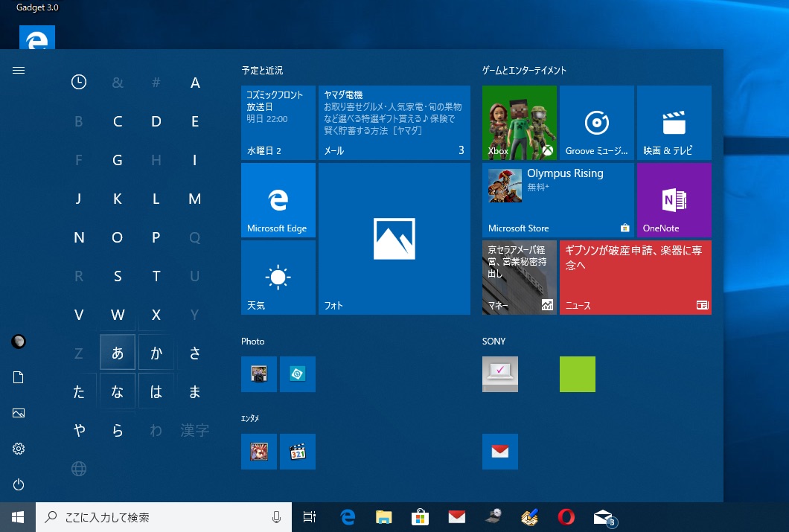Launch Opera browser from the taskbar
789x532 pixels.
coord(566,517)
